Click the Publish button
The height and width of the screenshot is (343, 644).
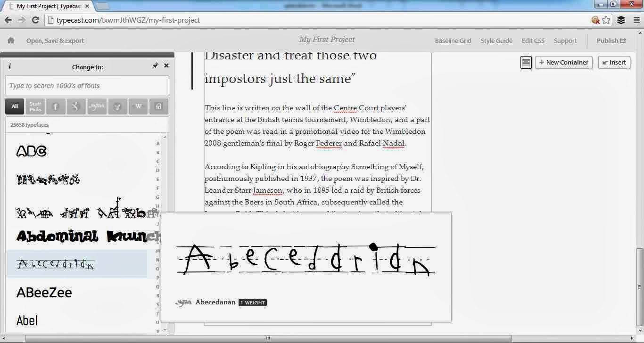[611, 41]
